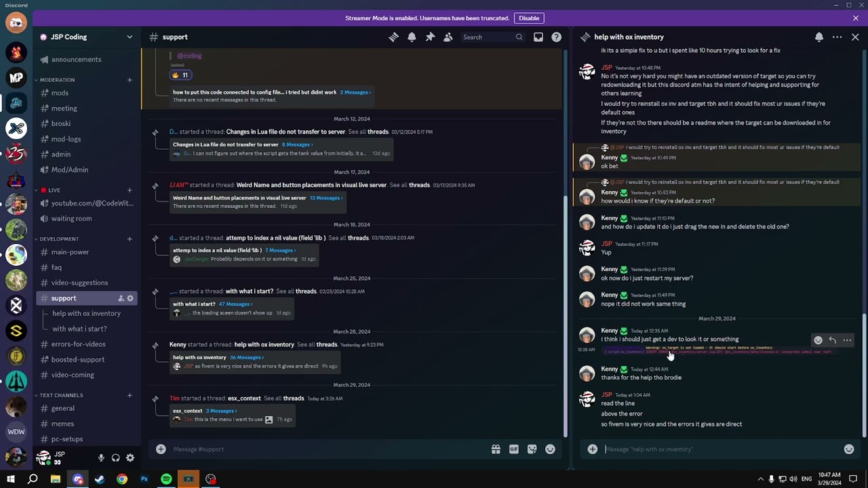Focus the Message #support input field
The width and height of the screenshot is (868, 488).
point(329,449)
